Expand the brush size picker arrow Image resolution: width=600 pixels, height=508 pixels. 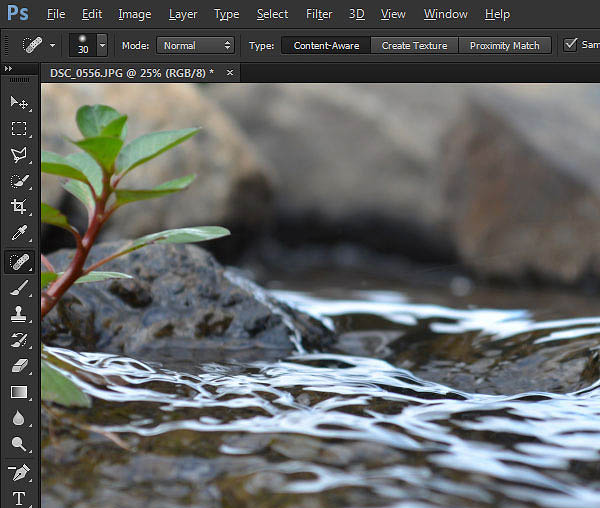click(x=102, y=45)
